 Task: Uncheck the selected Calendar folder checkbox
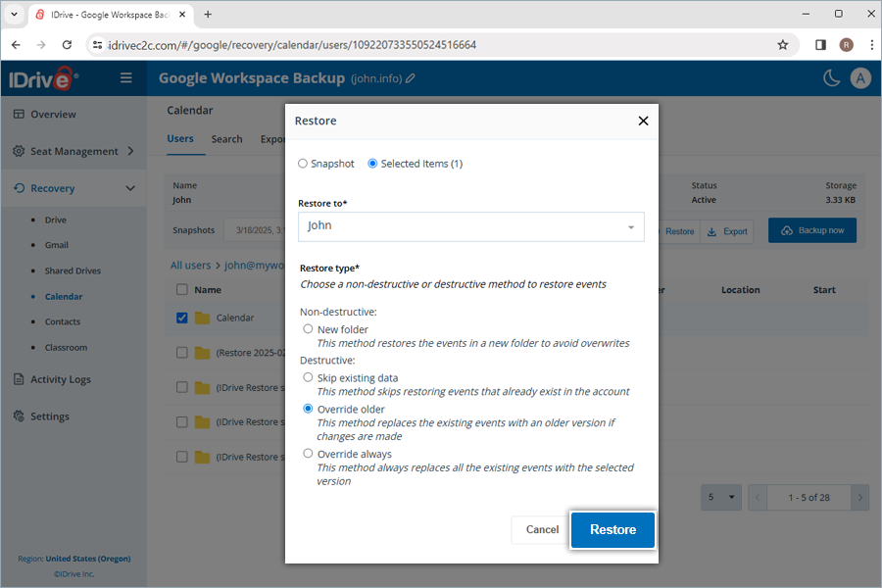coord(181,317)
